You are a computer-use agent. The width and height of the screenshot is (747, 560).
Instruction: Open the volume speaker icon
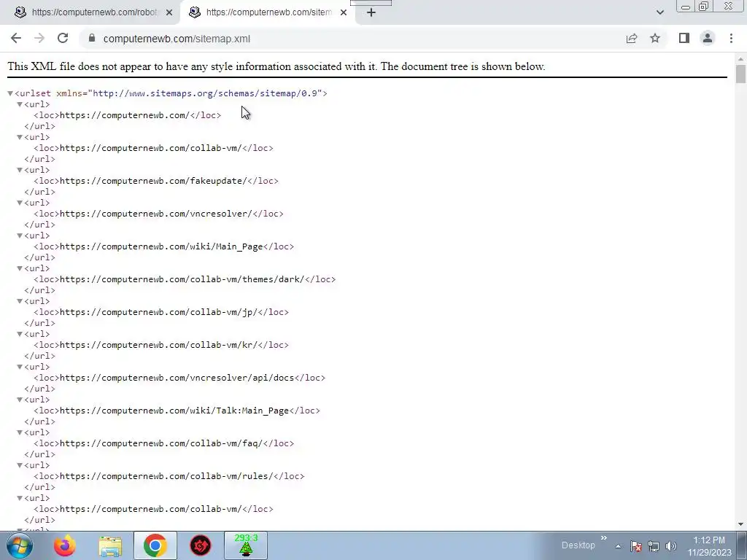coord(671,546)
